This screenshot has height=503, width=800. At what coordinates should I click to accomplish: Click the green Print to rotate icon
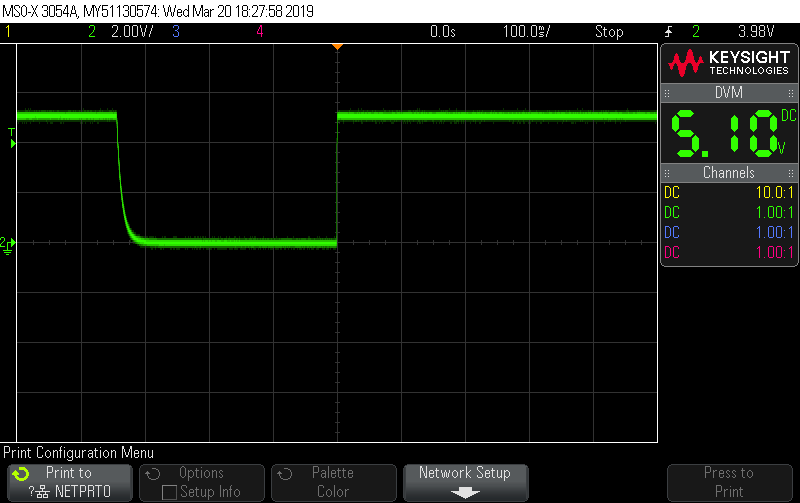(x=21, y=474)
